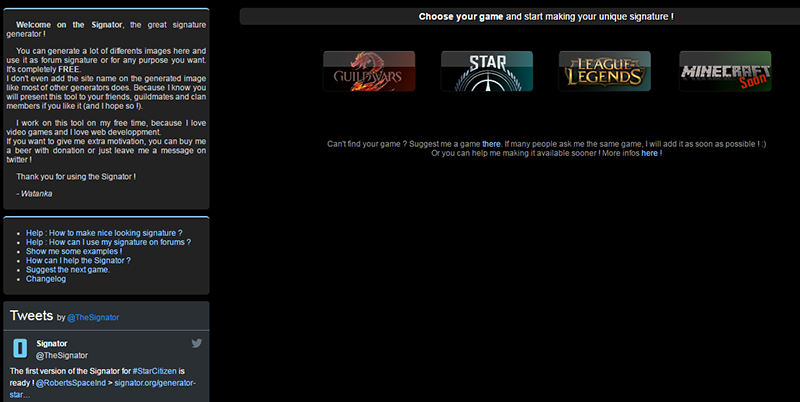This screenshot has height=402, width=800.
Task: Click the 'Choose your game' header text
Action: 461,17
